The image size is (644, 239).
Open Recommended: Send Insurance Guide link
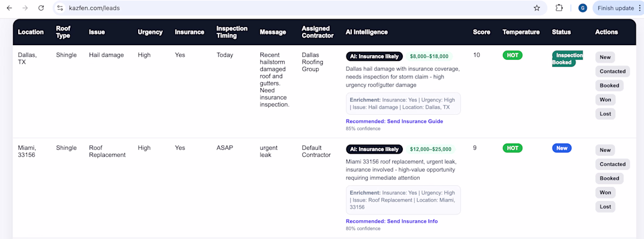point(394,122)
